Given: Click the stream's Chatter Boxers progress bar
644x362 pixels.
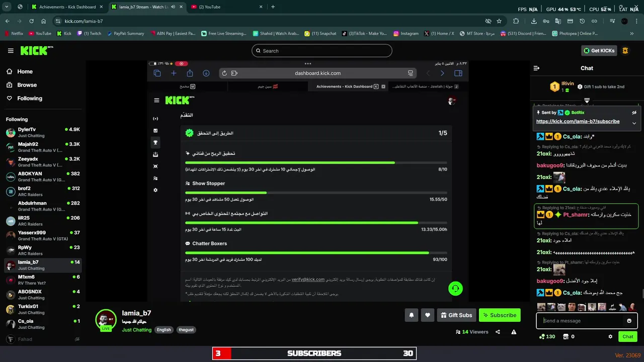Looking at the screenshot, I should [316, 252].
